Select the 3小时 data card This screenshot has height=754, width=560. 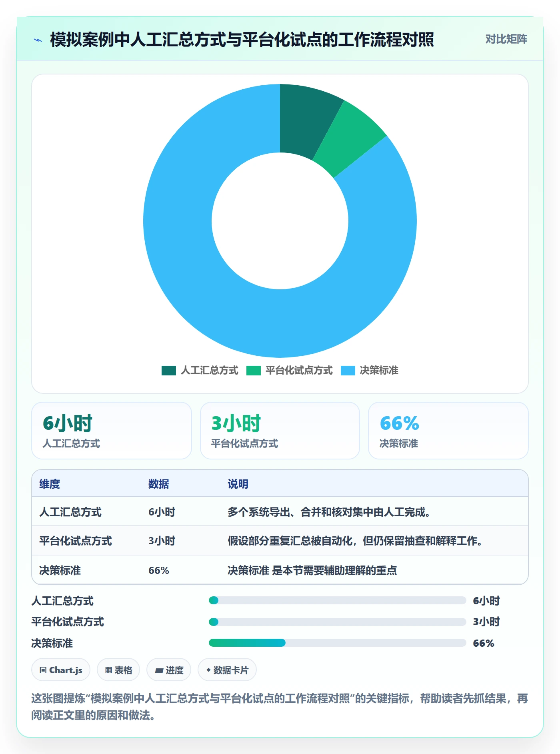click(x=280, y=431)
